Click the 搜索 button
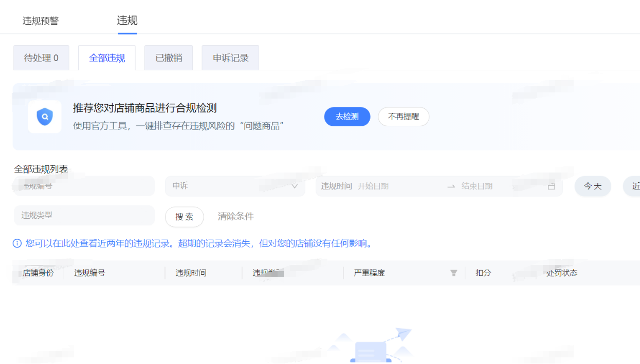 [184, 217]
